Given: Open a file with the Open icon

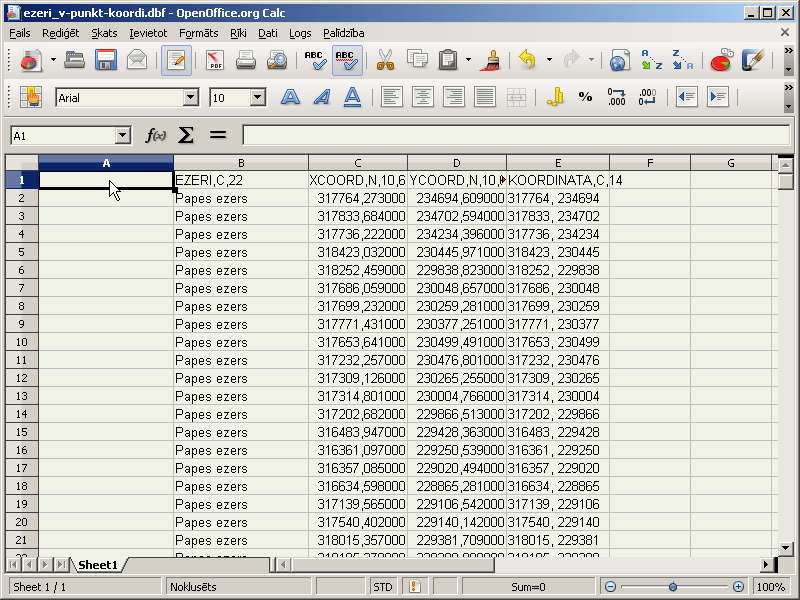Looking at the screenshot, I should tap(74, 60).
